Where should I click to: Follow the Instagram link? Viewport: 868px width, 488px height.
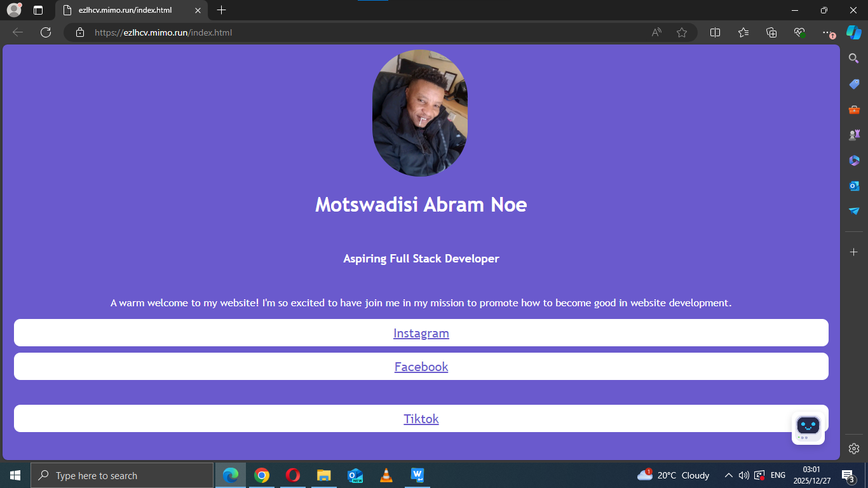[x=421, y=332]
